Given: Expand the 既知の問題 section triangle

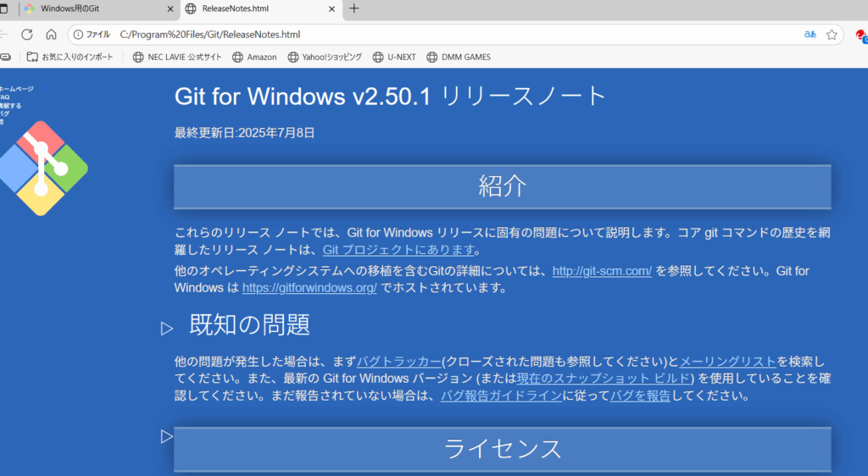Looking at the screenshot, I should click(167, 328).
